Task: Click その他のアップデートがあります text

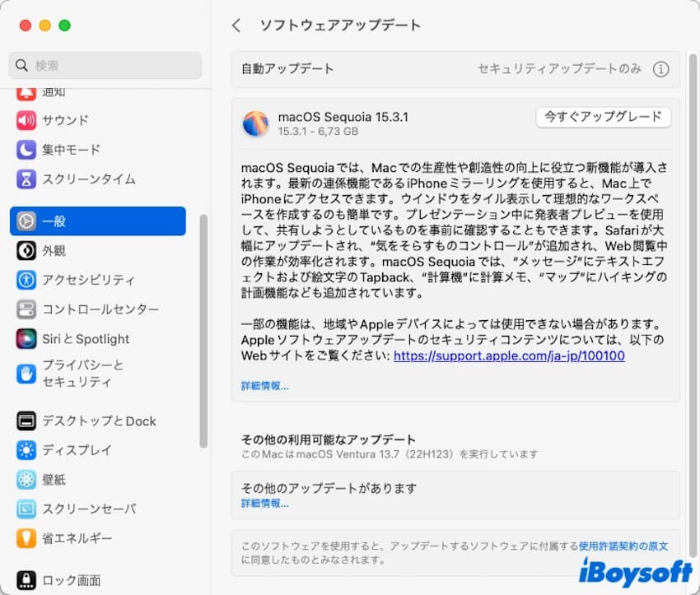Action: (x=329, y=488)
